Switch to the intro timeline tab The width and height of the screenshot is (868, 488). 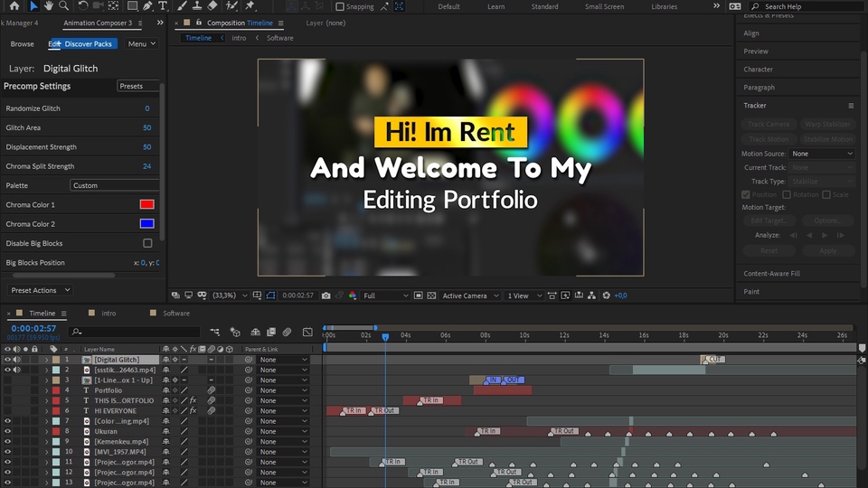[x=108, y=314]
